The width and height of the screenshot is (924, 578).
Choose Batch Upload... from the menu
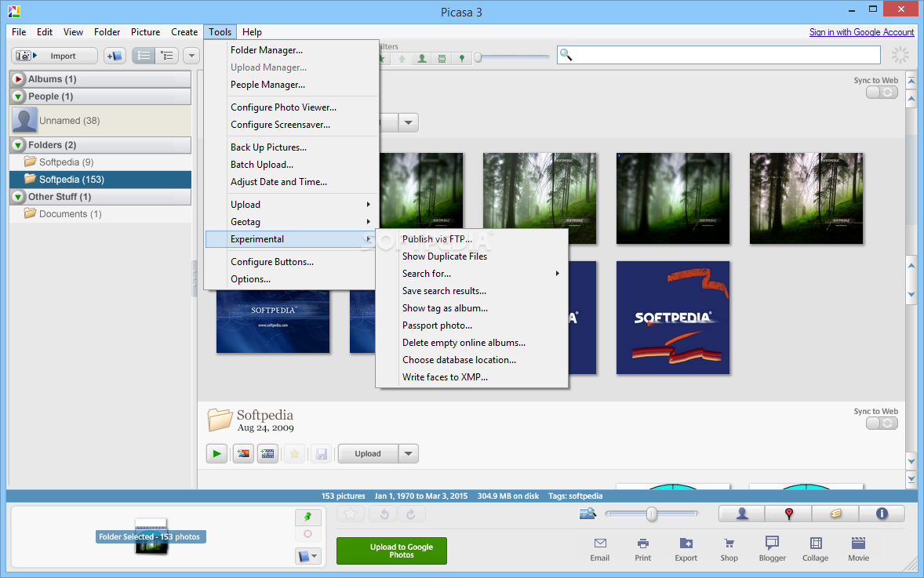(291, 165)
